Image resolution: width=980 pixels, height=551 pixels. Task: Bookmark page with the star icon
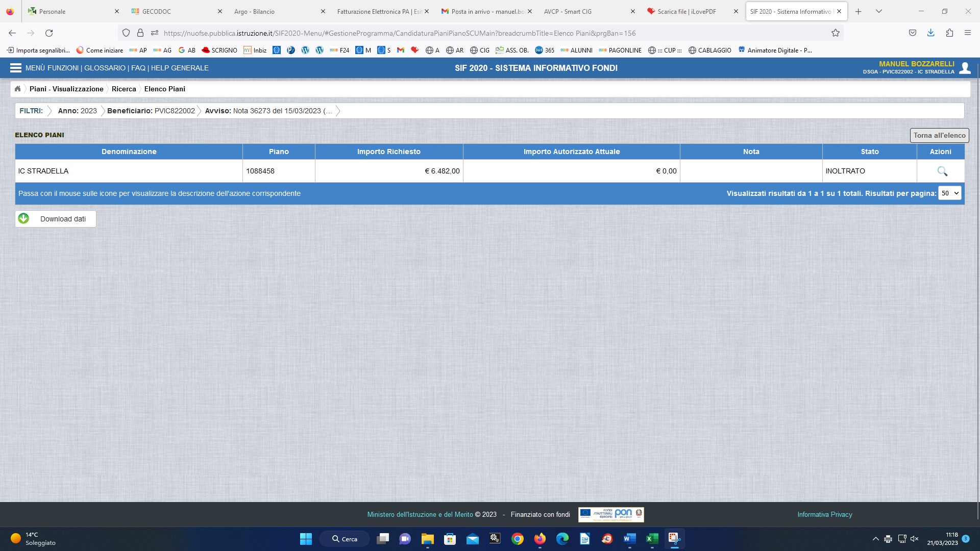(835, 33)
